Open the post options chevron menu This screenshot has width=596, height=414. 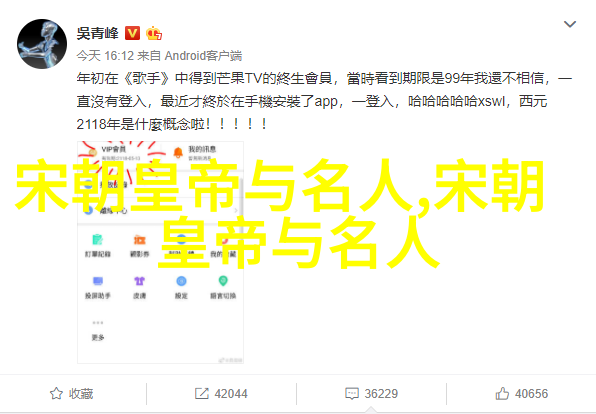(x=569, y=24)
